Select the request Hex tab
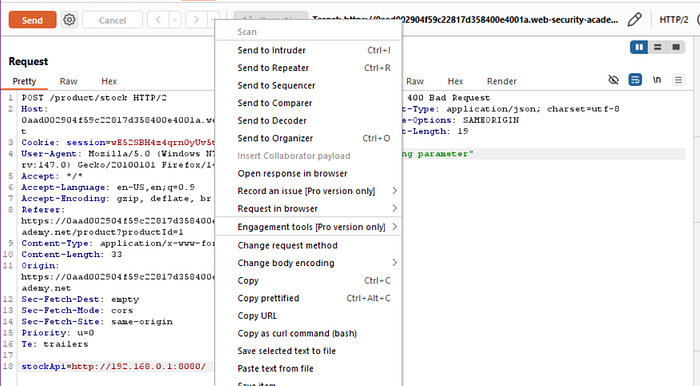The image size is (700, 386). coord(109,81)
